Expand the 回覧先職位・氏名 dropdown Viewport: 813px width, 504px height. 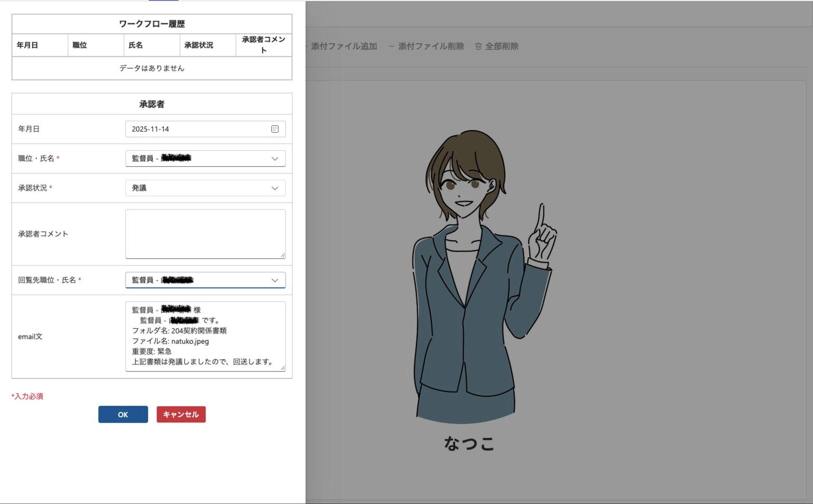[x=274, y=280]
